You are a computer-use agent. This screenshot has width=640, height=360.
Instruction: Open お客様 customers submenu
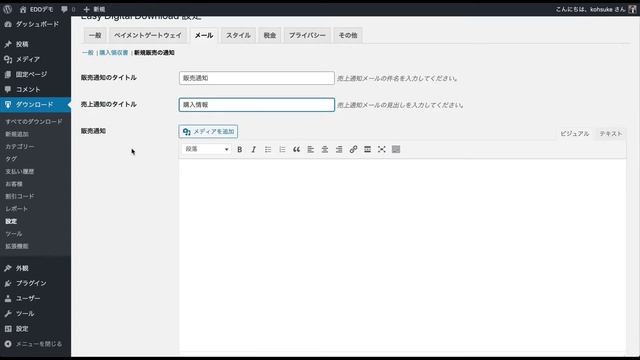pyautogui.click(x=14, y=184)
